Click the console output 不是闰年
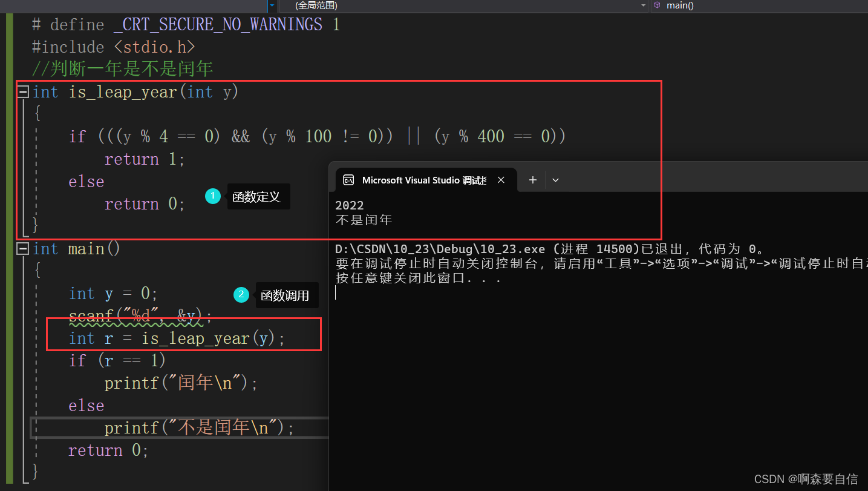The image size is (868, 491). tap(364, 220)
